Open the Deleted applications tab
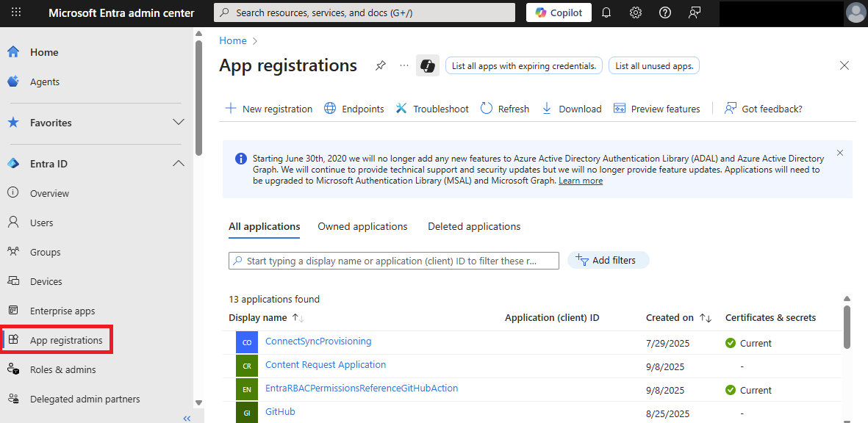 tap(473, 226)
